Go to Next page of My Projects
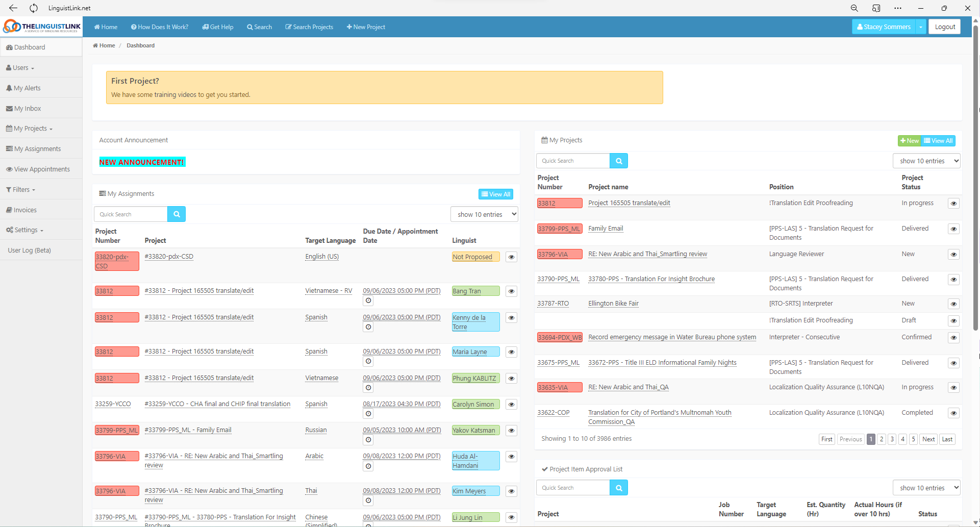 click(x=928, y=439)
